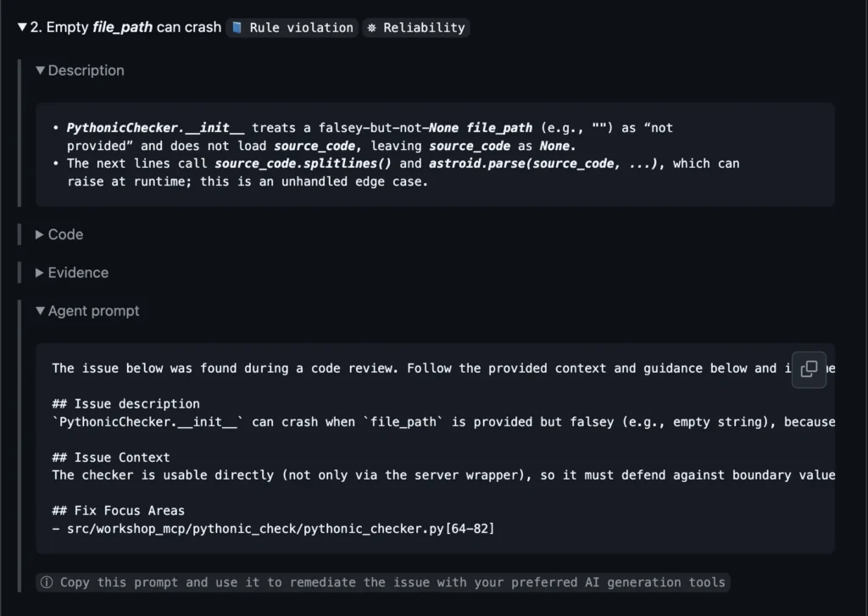868x616 pixels.
Task: Click the "Reliability" label text
Action: [424, 28]
